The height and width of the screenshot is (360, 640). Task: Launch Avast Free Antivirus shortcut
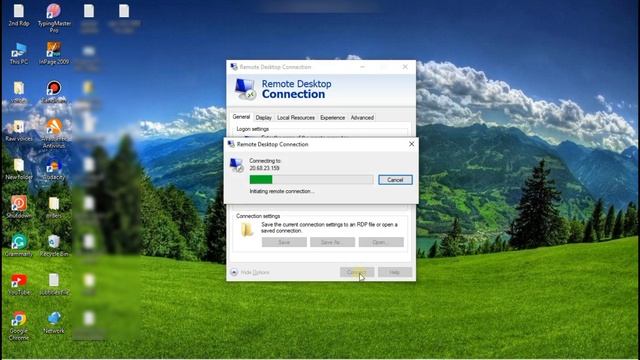54,133
